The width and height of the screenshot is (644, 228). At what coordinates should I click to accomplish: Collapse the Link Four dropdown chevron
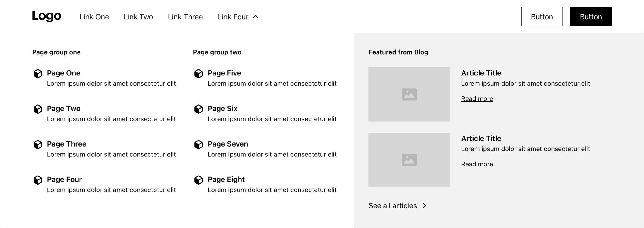pyautogui.click(x=256, y=17)
